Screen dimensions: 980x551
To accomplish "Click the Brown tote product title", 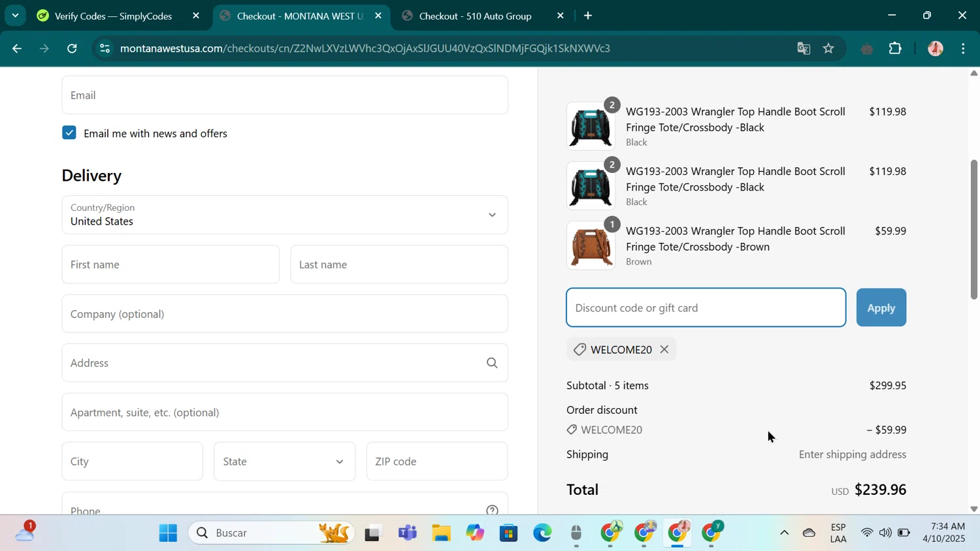I will coord(736,239).
